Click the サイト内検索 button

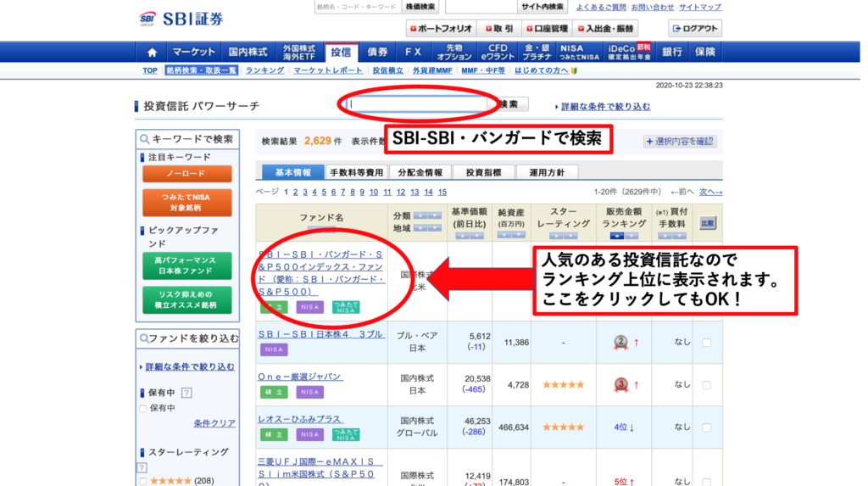(x=542, y=7)
